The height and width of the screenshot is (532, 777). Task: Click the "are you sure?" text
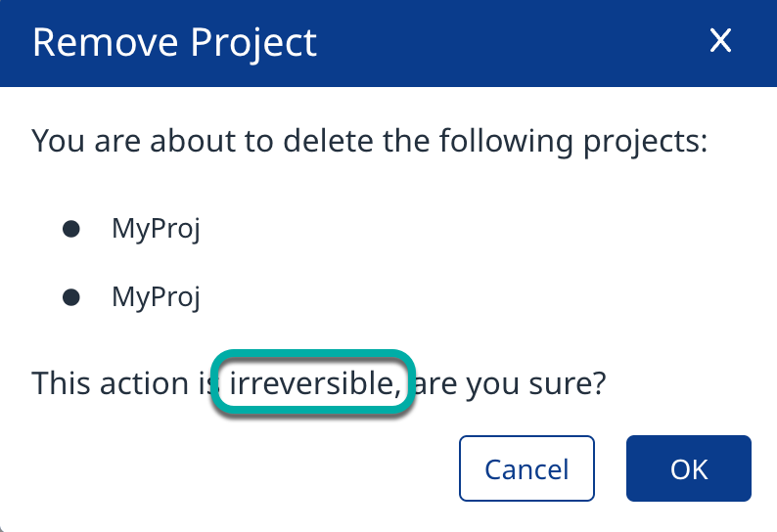tap(510, 382)
